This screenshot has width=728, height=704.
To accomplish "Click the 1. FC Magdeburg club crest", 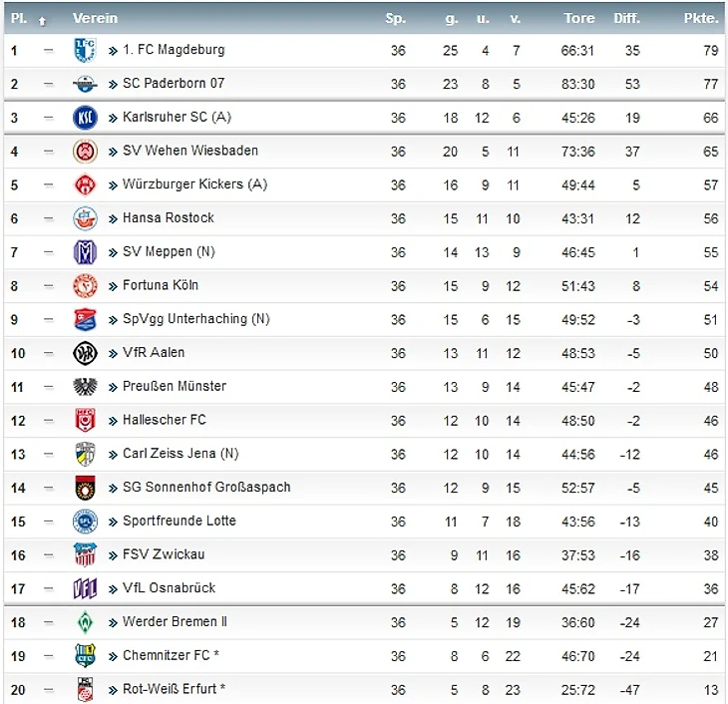I will click(x=85, y=50).
